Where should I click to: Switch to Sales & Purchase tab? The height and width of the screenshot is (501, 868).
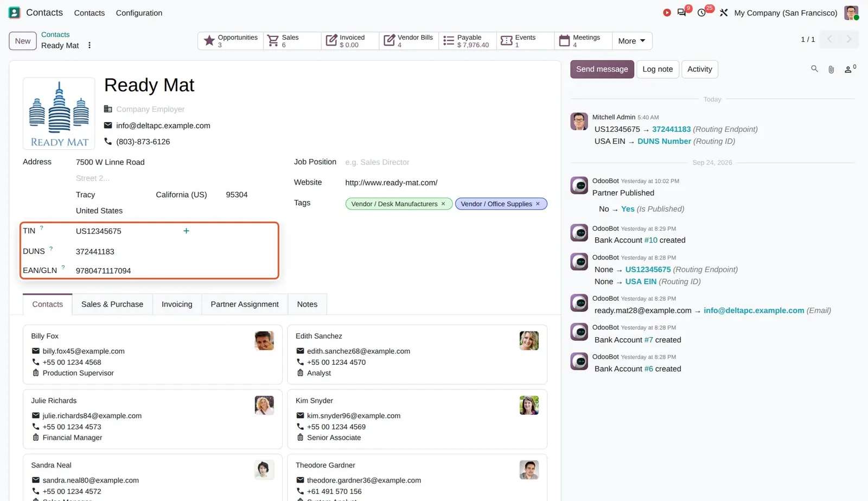[112, 305]
